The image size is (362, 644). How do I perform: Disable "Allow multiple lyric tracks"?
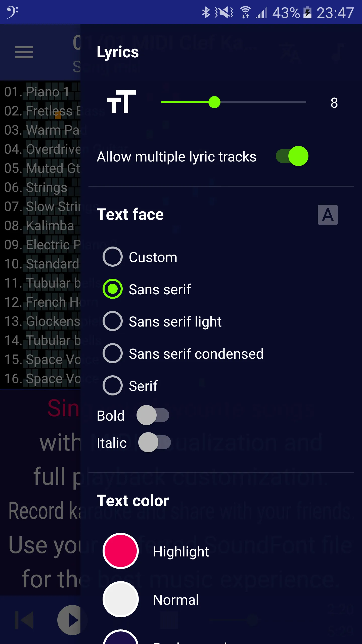[292, 156]
